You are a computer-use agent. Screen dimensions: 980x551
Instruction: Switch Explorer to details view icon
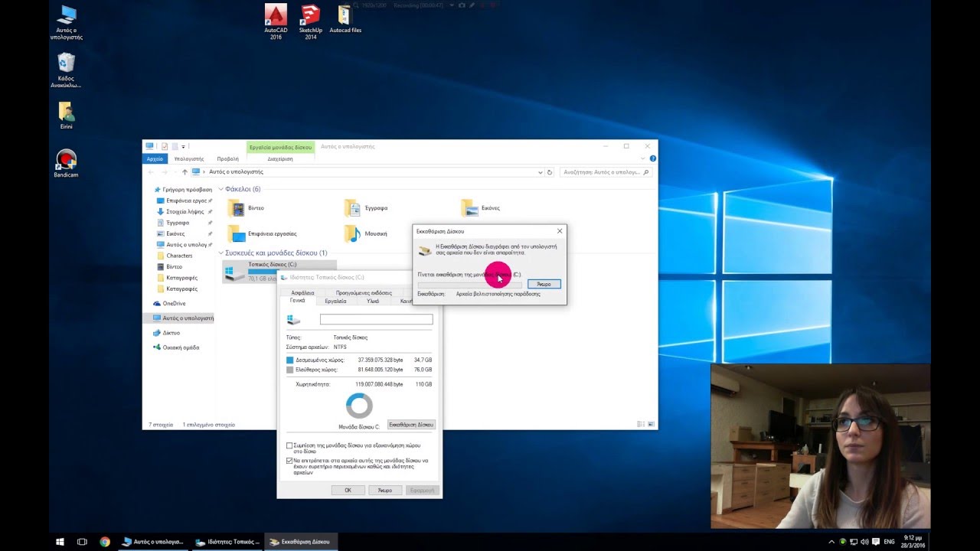click(641, 424)
